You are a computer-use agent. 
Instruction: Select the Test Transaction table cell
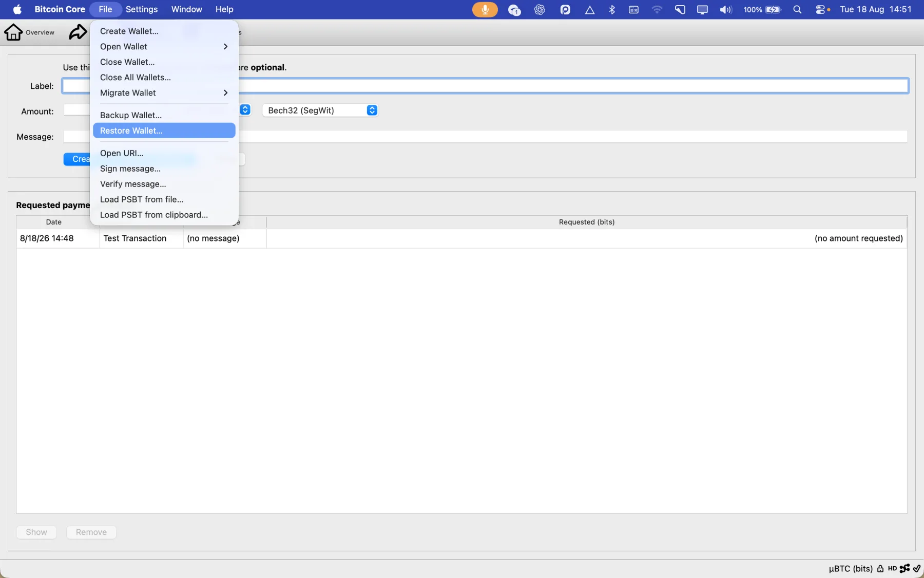click(x=141, y=238)
